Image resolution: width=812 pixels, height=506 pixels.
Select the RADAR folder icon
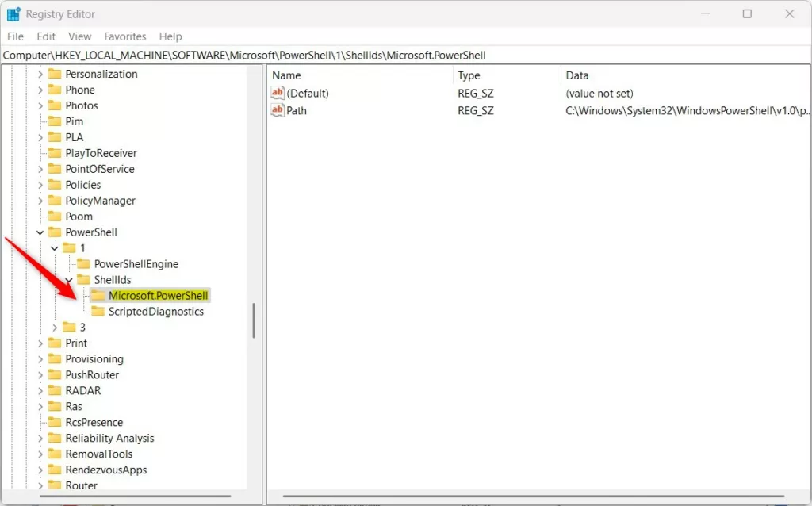click(x=56, y=390)
